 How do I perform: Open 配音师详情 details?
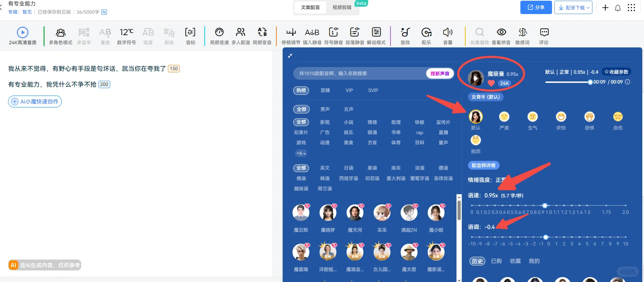coord(484,165)
